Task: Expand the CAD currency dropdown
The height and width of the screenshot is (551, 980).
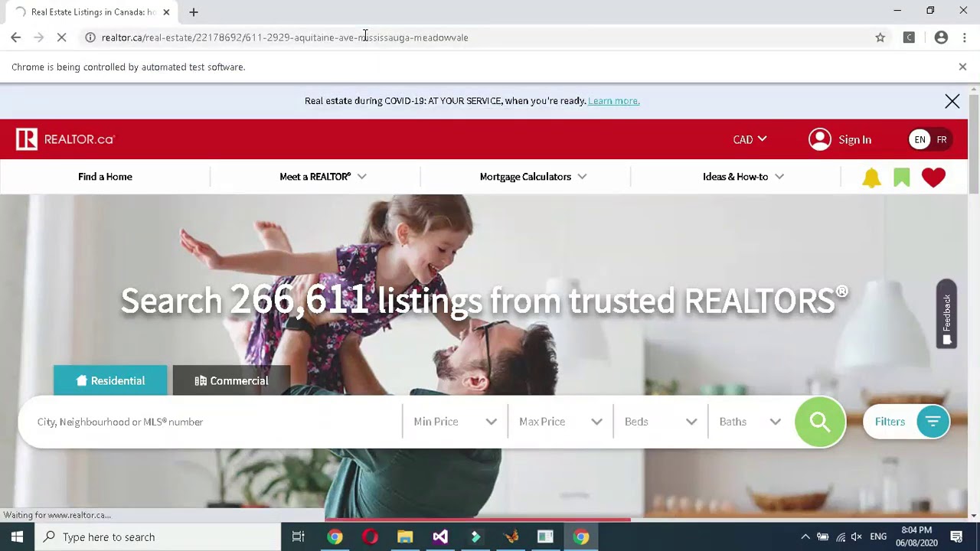Action: tap(750, 139)
